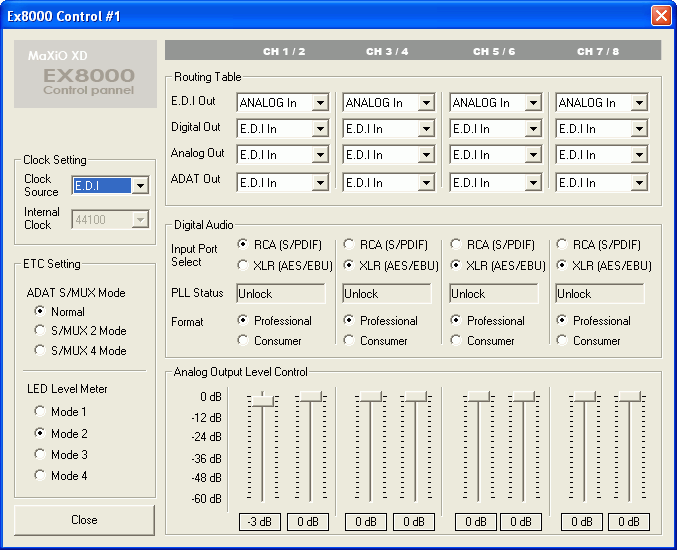Image resolution: width=677 pixels, height=550 pixels.
Task: Click the Close button
Action: 84,520
